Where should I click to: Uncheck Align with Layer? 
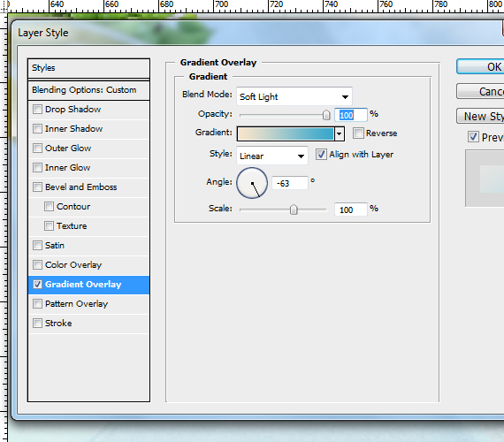[x=321, y=155]
